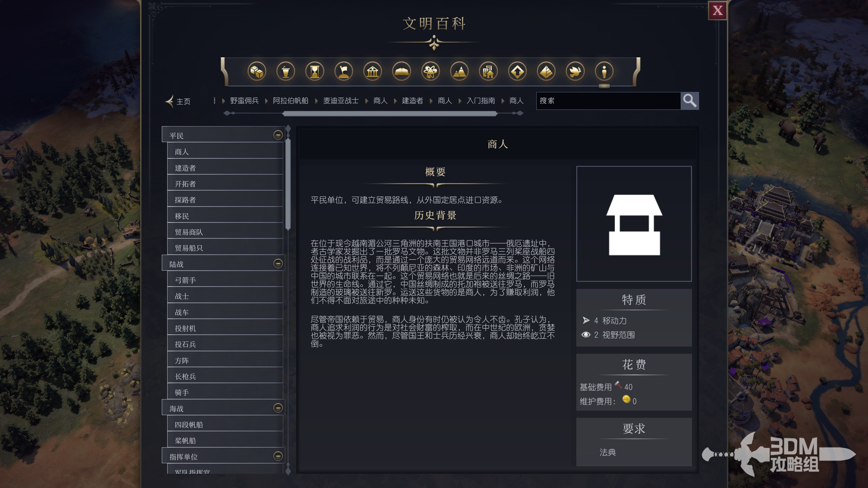This screenshot has width=868, height=488.
Task: Click the magnifying glass search button
Action: [689, 101]
